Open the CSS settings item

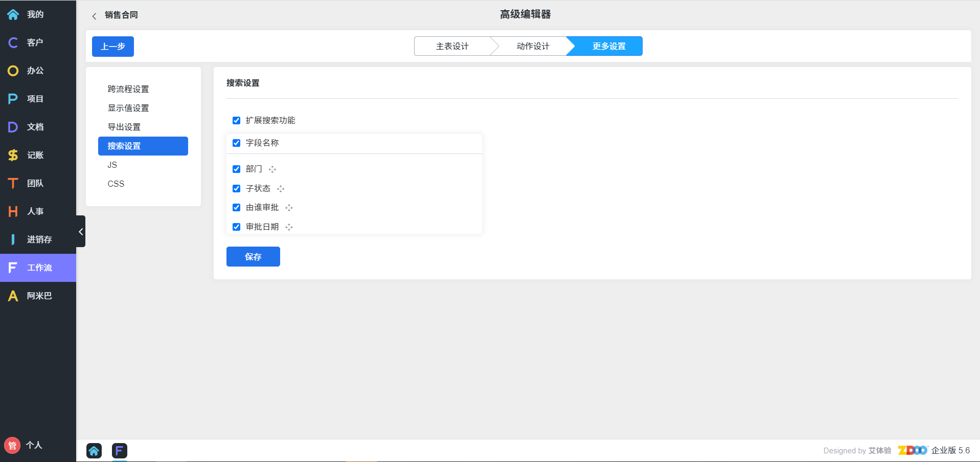[x=116, y=184]
